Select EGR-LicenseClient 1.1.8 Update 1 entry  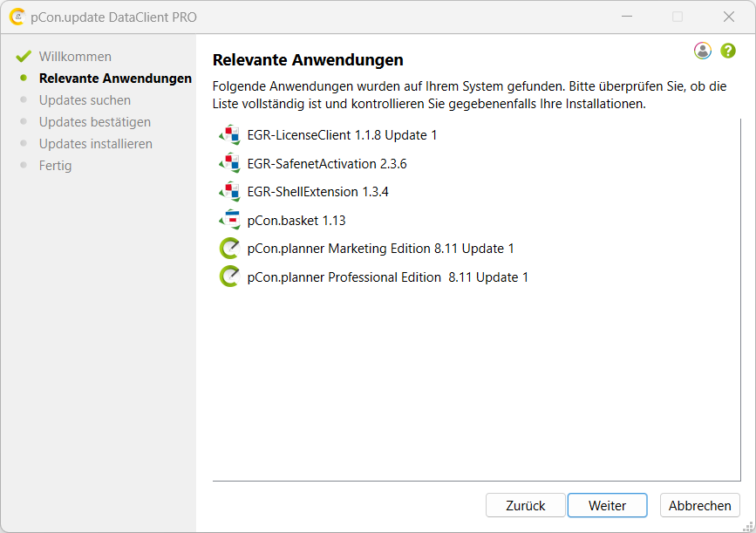pos(342,135)
